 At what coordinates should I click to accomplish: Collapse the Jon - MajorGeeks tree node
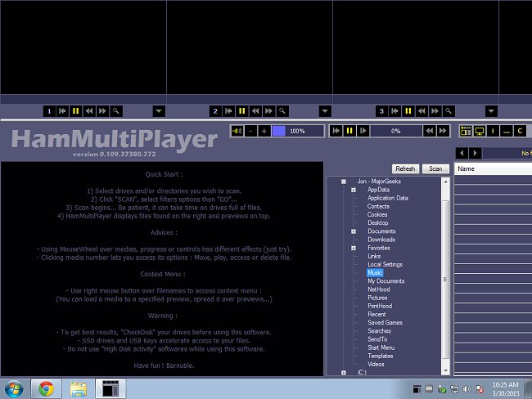(x=344, y=182)
